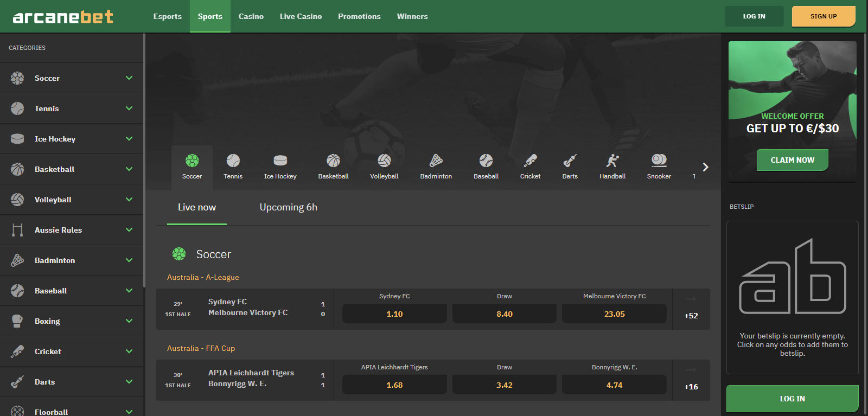Click the Basketball icon in sidebar
868x416 pixels.
17,169
